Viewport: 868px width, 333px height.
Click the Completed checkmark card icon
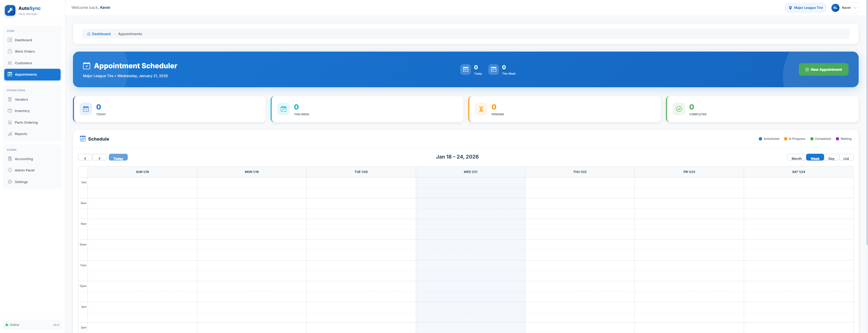tap(679, 109)
